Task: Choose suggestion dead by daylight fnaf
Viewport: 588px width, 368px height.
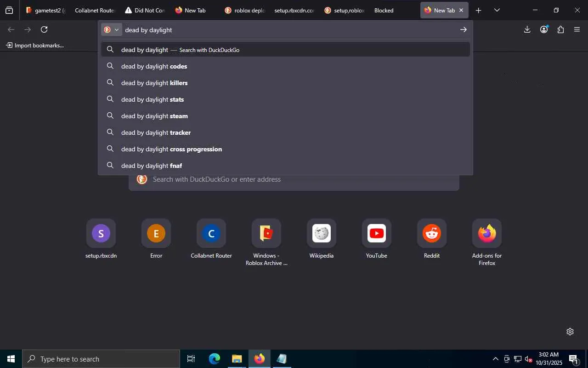Action: [285, 166]
